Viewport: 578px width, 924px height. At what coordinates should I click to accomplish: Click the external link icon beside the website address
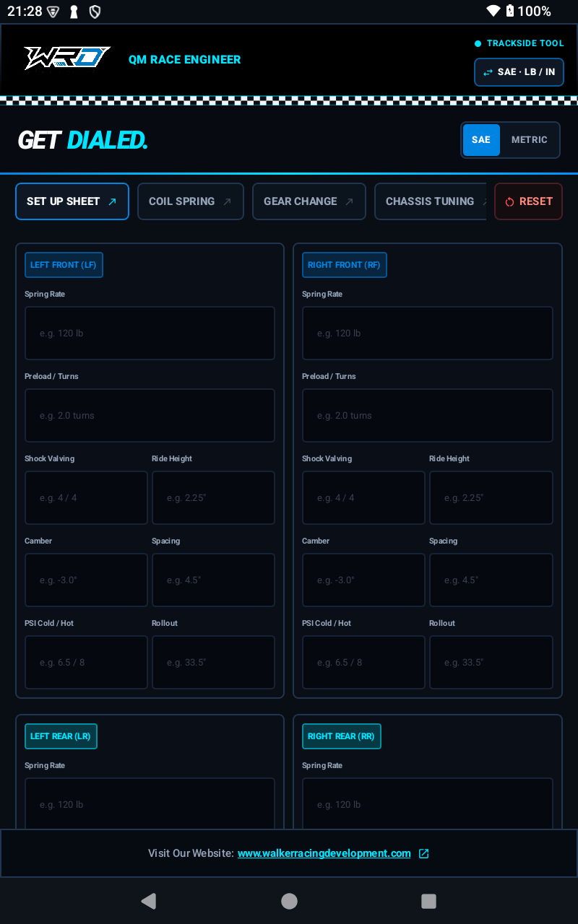point(424,853)
